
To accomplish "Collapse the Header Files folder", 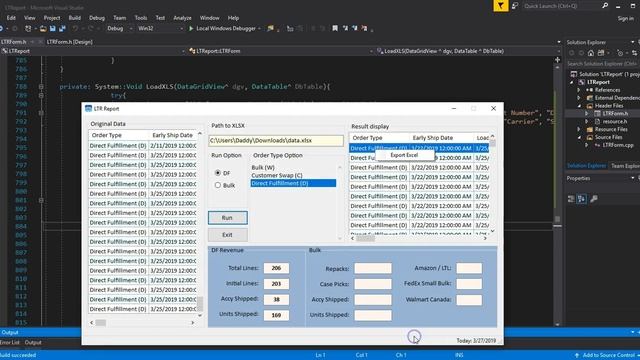I will (x=579, y=106).
